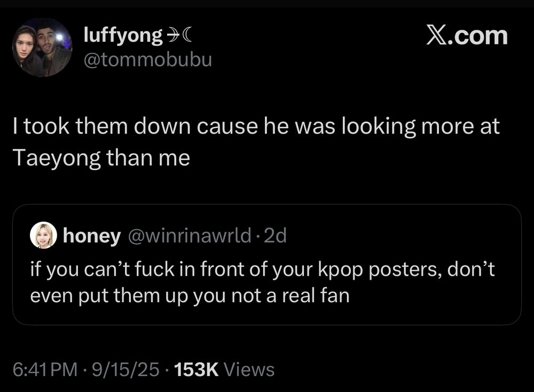This screenshot has height=392, width=534.
Task: Click the 2d timestamp on the quoted tweet
Action: [277, 236]
